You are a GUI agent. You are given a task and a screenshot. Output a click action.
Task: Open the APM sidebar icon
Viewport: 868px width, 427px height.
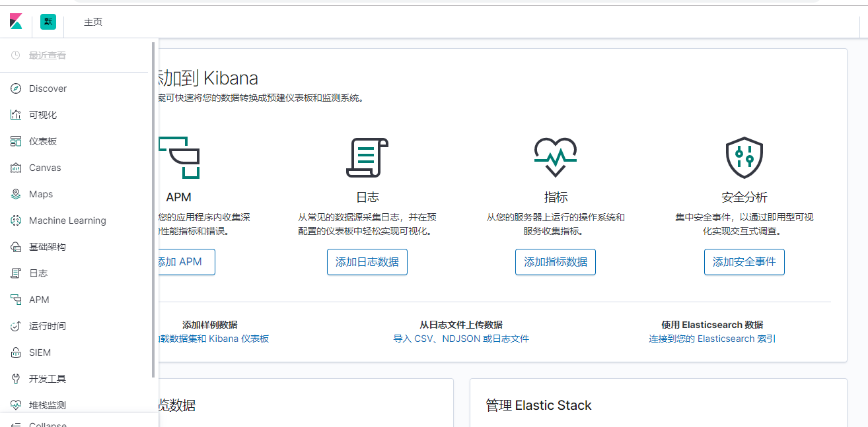pos(16,300)
